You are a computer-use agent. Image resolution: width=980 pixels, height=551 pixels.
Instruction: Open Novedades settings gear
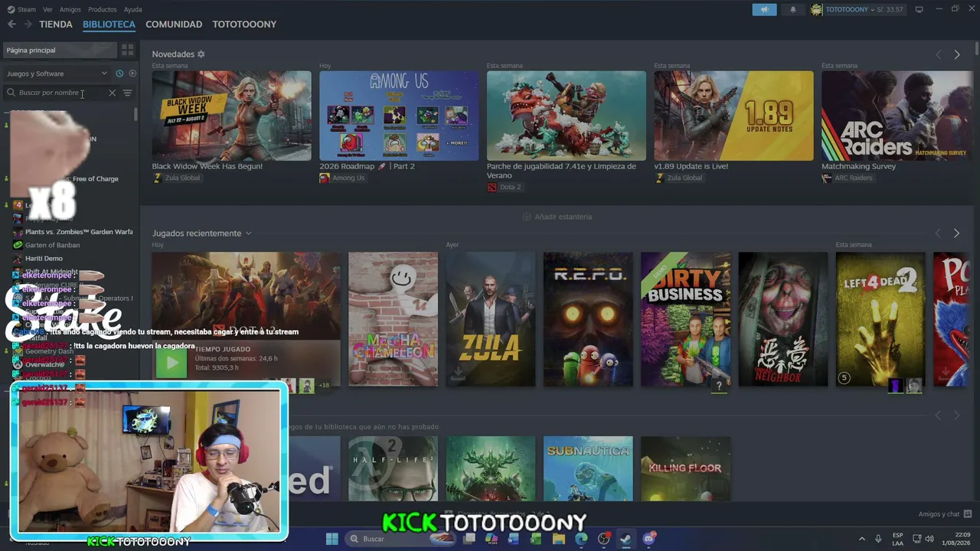[201, 54]
